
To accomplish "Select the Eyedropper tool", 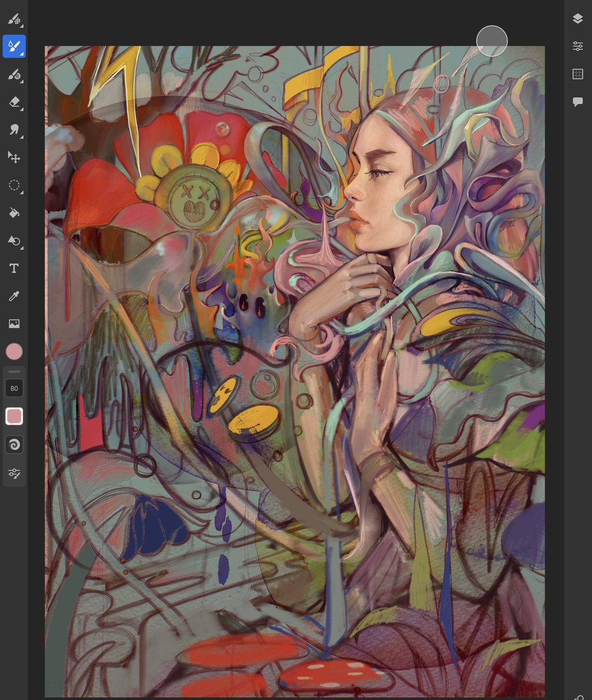I will coord(14,296).
